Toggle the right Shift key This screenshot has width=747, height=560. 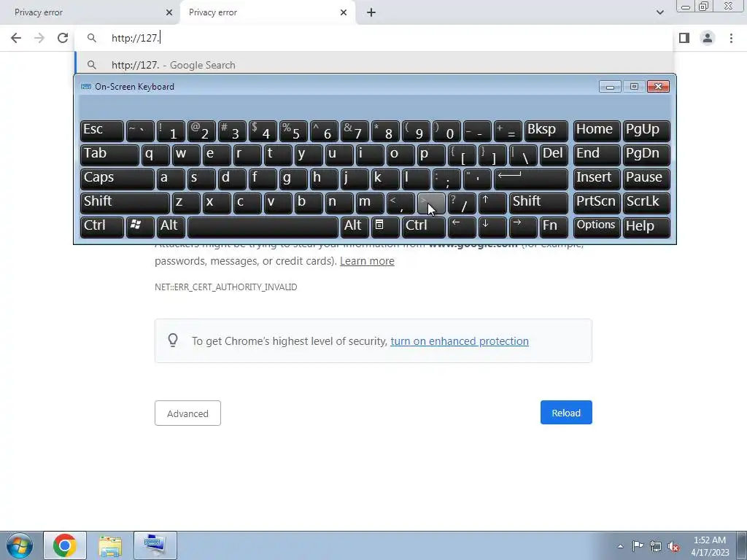tap(539, 203)
